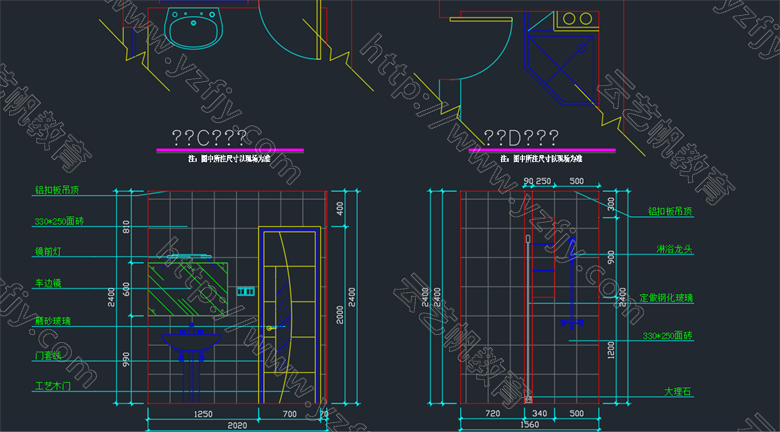Select the '720' horizontal dimension
Image resolution: width=780 pixels, height=432 pixels.
pyautogui.click(x=492, y=414)
